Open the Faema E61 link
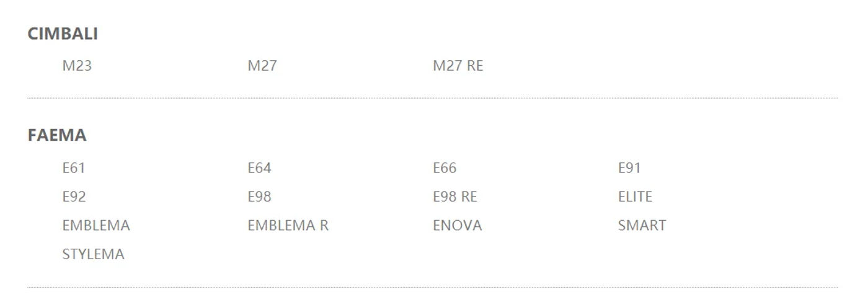 point(74,168)
